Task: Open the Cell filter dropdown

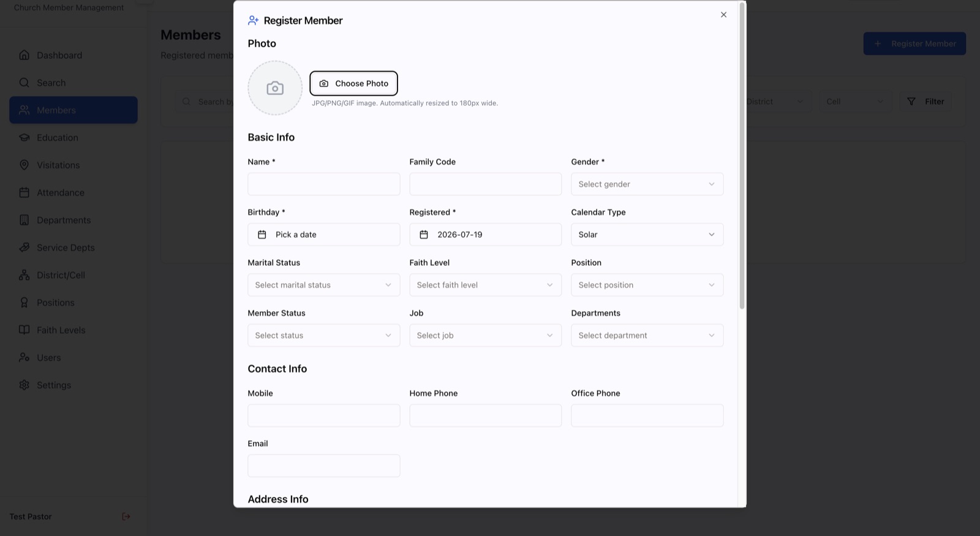Action: pyautogui.click(x=856, y=102)
